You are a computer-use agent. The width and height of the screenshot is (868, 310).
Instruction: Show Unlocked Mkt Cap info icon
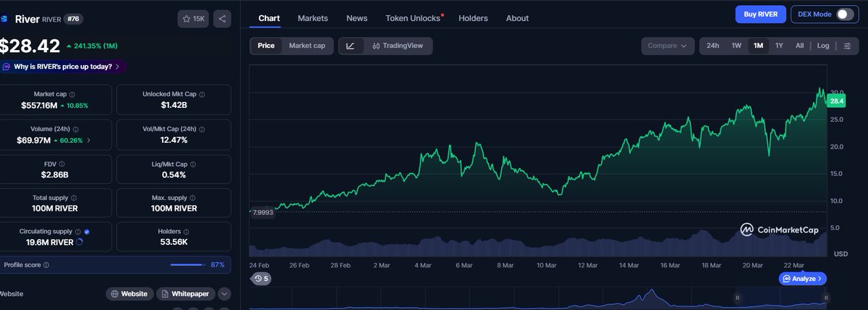pyautogui.click(x=202, y=94)
